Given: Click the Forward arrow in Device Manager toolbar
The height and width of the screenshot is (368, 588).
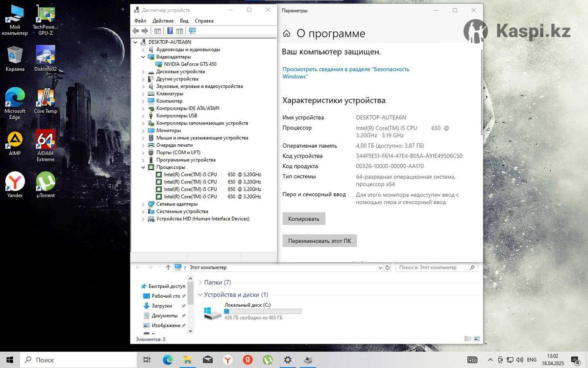Looking at the screenshot, I should [144, 31].
